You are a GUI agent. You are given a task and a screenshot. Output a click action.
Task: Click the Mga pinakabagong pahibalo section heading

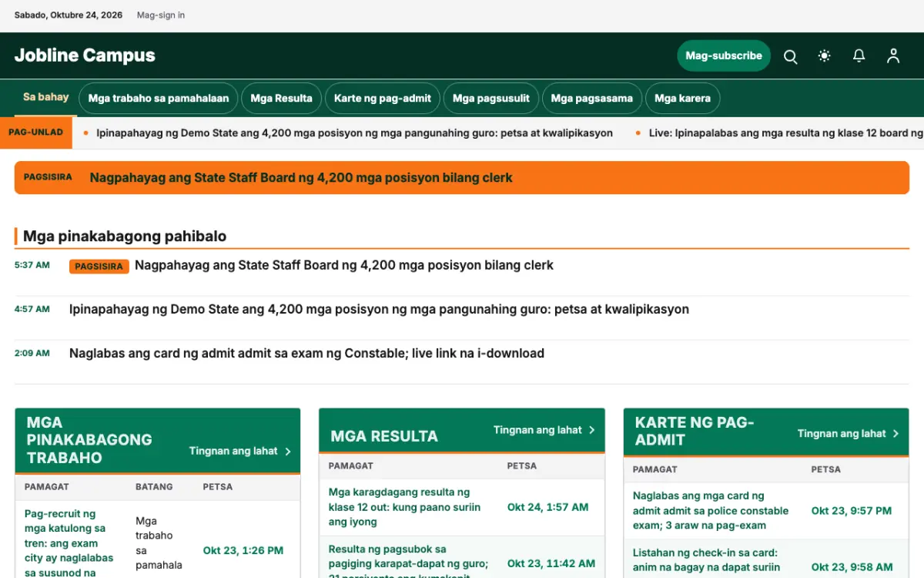click(x=125, y=237)
